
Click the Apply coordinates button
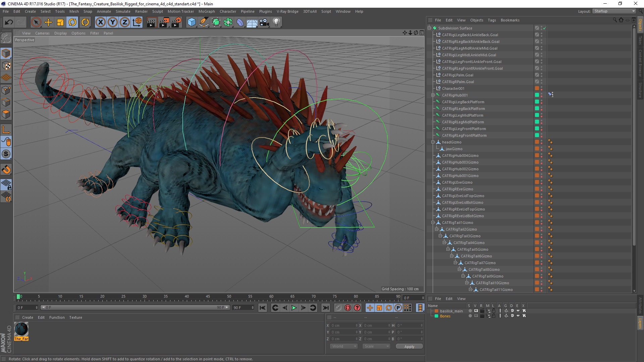coord(409,347)
